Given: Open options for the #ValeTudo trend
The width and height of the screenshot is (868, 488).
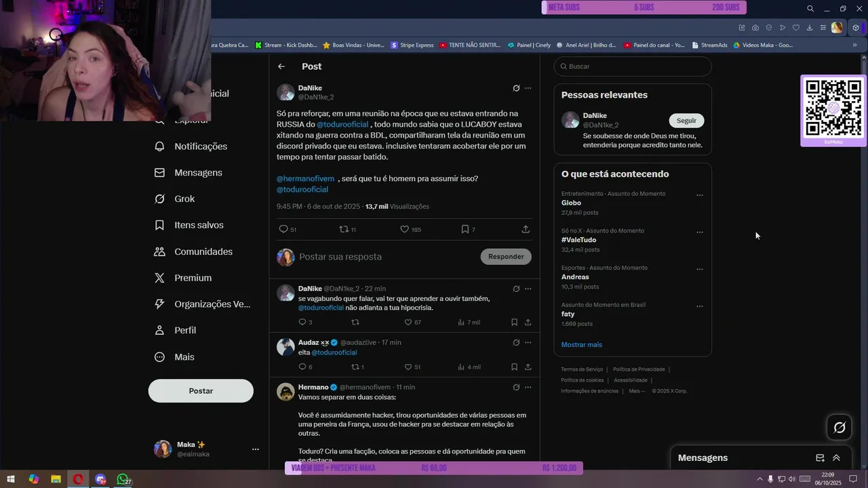Looking at the screenshot, I should 700,232.
